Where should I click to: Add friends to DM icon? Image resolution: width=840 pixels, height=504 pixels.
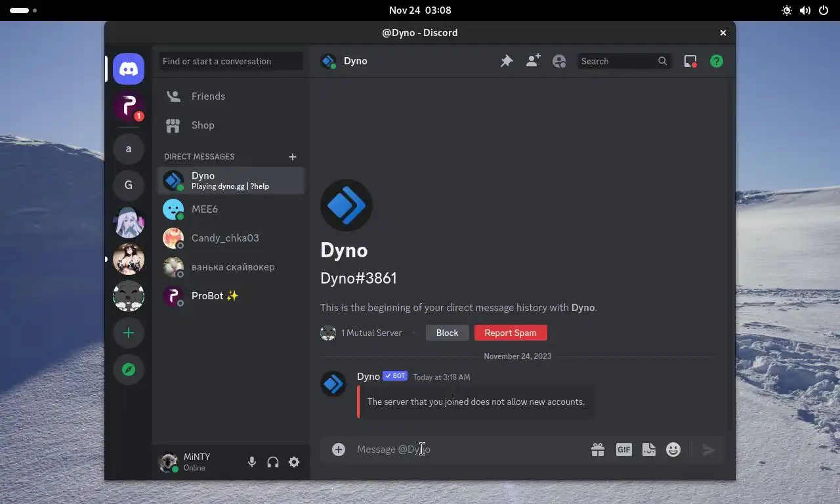(x=533, y=61)
